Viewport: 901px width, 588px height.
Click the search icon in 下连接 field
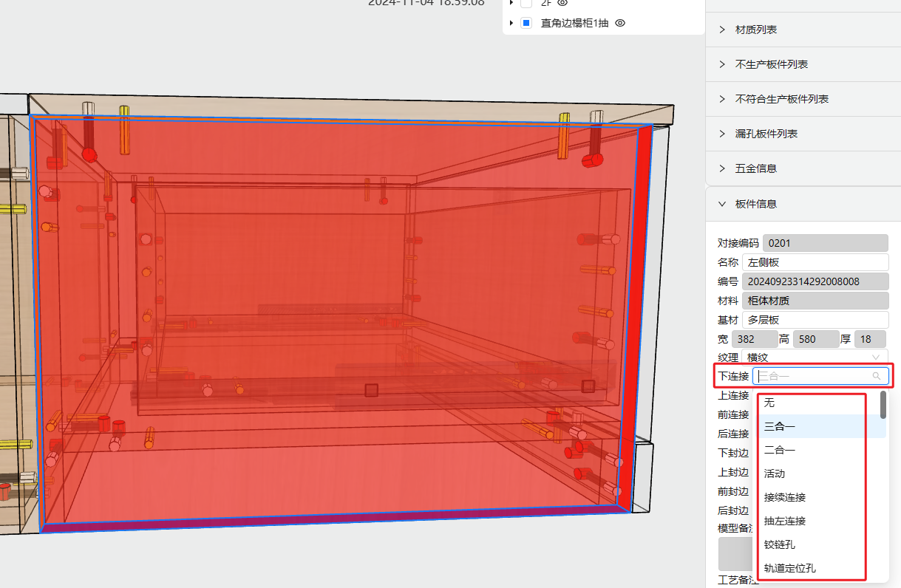click(877, 376)
